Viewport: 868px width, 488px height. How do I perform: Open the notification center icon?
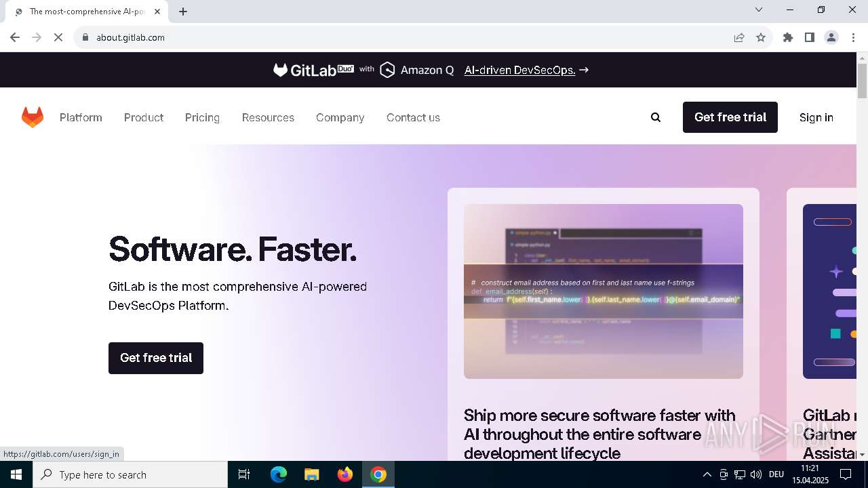pyautogui.click(x=846, y=474)
